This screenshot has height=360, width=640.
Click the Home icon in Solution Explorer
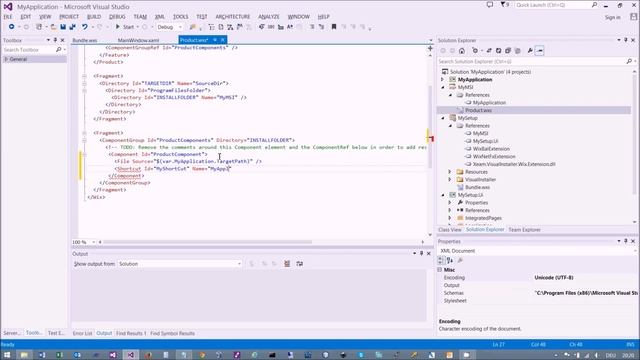462,51
